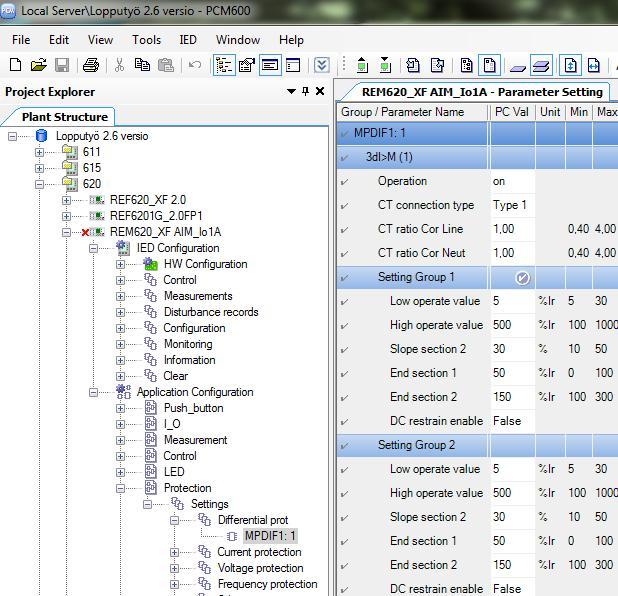Click the Export parameters document icon
Screen dimensions: 618x596
(437, 65)
